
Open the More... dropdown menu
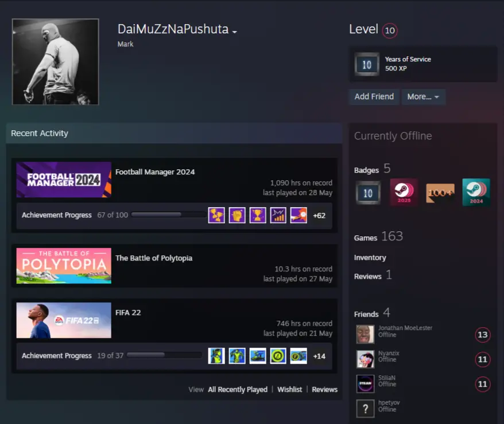423,97
